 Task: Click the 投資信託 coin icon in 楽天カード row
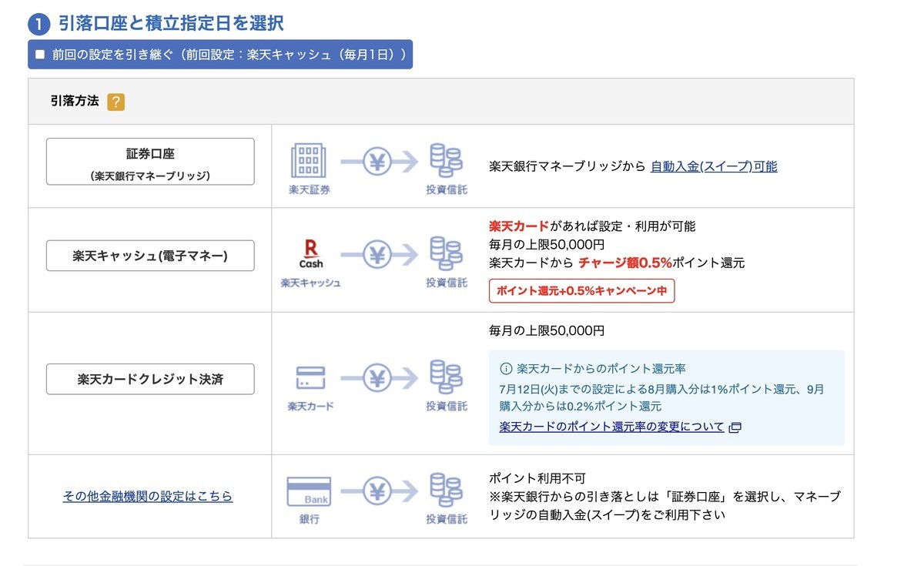tap(446, 377)
